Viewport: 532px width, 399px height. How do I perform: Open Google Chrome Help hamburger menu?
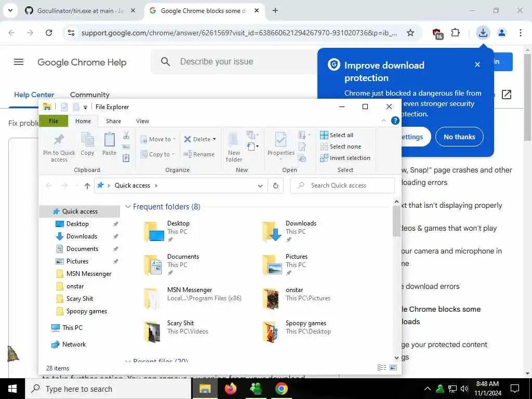pyautogui.click(x=19, y=62)
